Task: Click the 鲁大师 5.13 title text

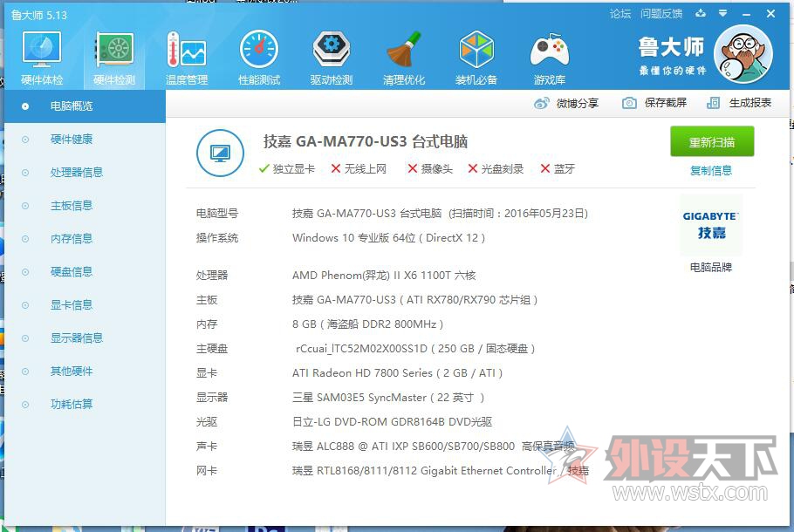Action: [39, 16]
